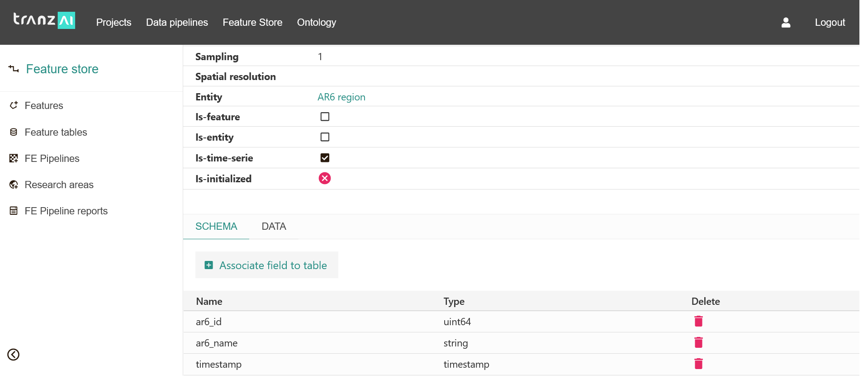Click the Type column header

tap(454, 301)
